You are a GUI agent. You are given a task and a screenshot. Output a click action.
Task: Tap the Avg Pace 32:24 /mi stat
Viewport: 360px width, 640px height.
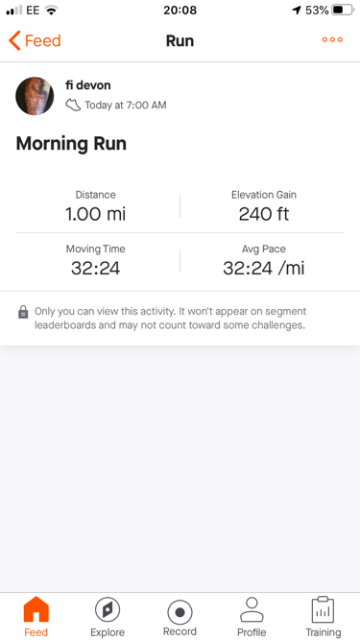264,261
